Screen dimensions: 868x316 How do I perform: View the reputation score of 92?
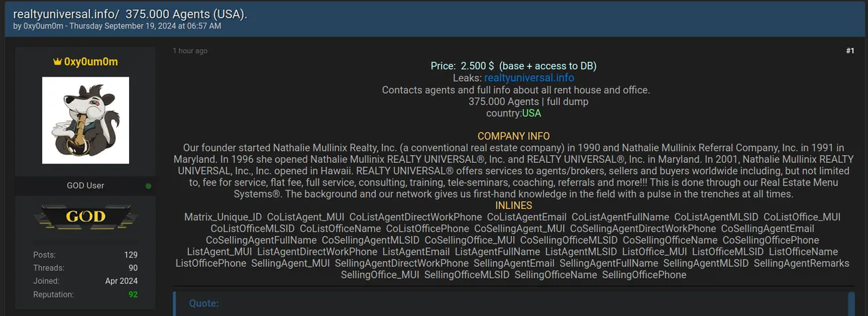click(133, 295)
